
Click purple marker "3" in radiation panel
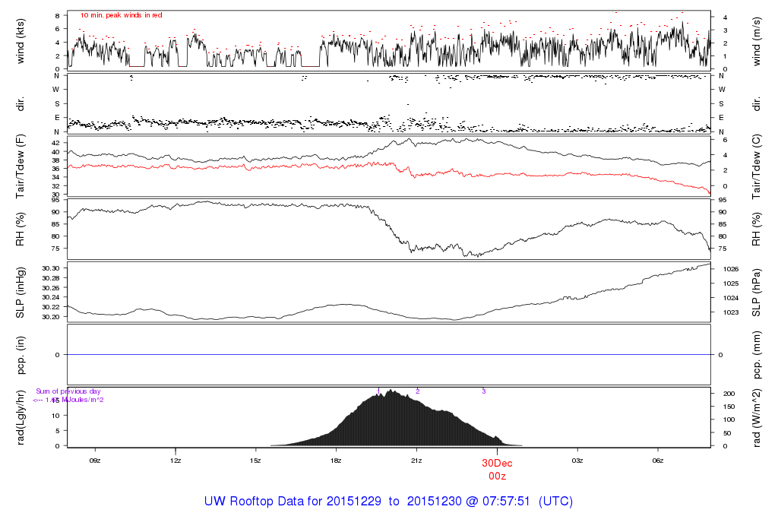click(x=484, y=391)
